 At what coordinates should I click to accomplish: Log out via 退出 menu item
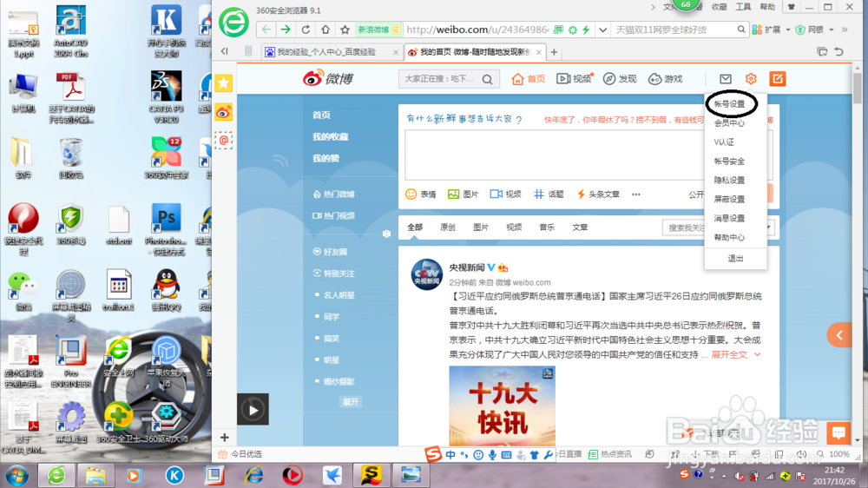click(x=735, y=258)
